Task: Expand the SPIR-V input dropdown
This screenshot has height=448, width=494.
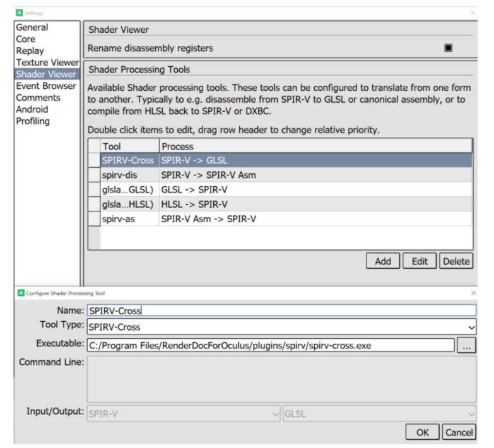Action: (x=183, y=413)
